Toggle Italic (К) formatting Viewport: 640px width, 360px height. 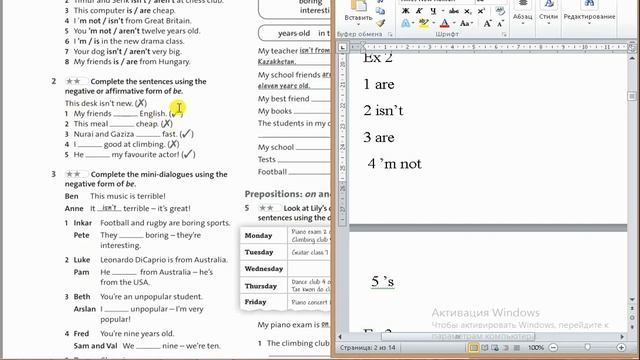point(419,11)
